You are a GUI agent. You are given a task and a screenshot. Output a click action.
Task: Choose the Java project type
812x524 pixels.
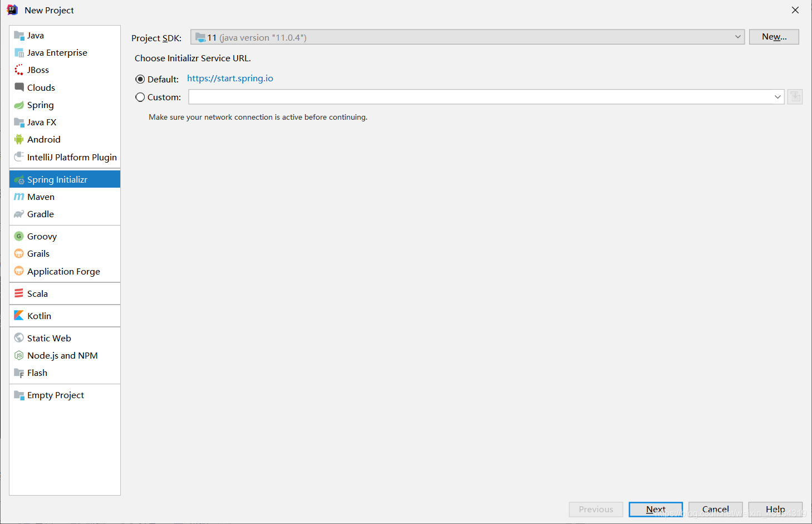65,36
